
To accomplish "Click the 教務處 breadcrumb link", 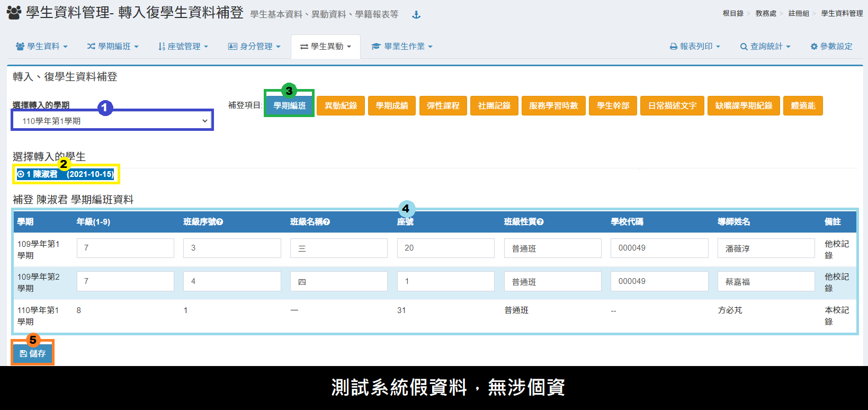I will (x=765, y=13).
